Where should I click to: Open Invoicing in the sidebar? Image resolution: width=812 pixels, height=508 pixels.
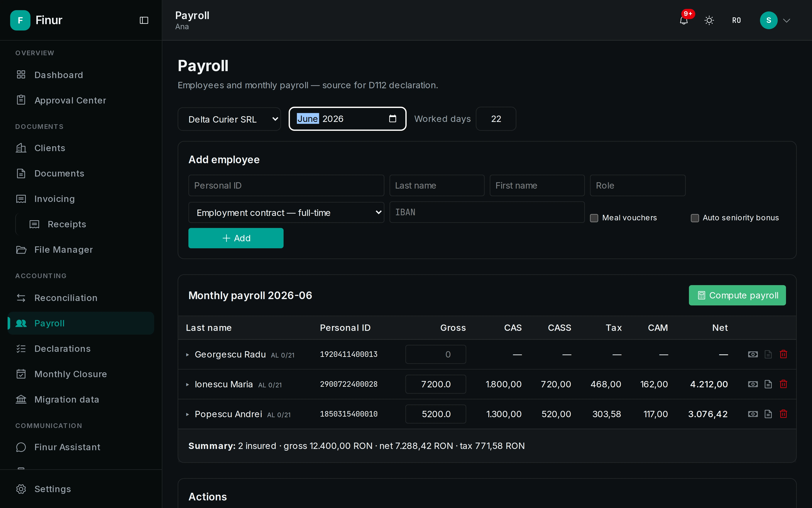pos(81,199)
